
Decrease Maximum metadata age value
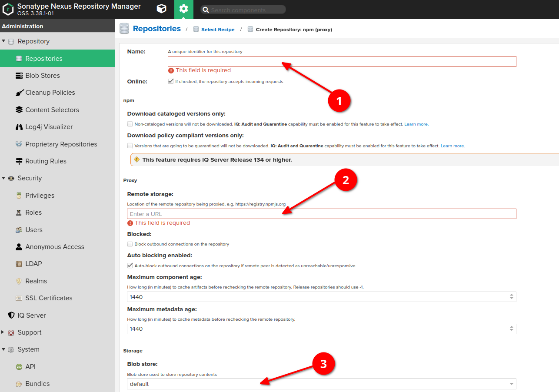click(x=512, y=331)
